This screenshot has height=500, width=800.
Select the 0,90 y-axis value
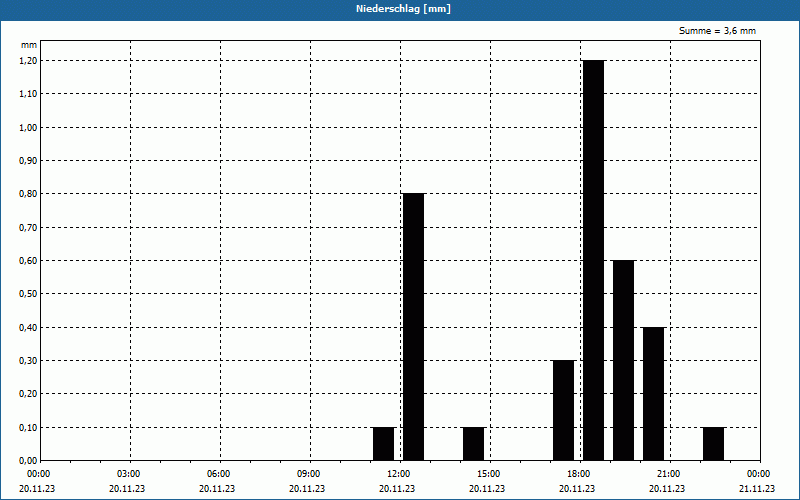coord(28,161)
